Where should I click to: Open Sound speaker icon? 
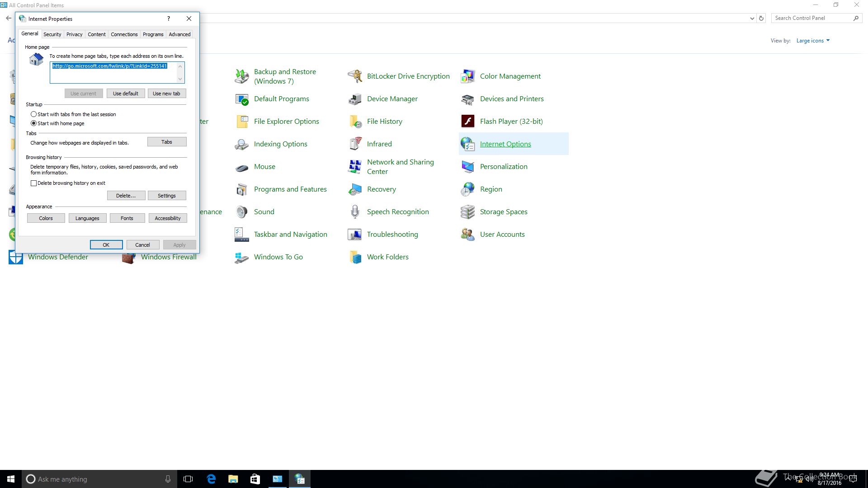click(x=242, y=212)
